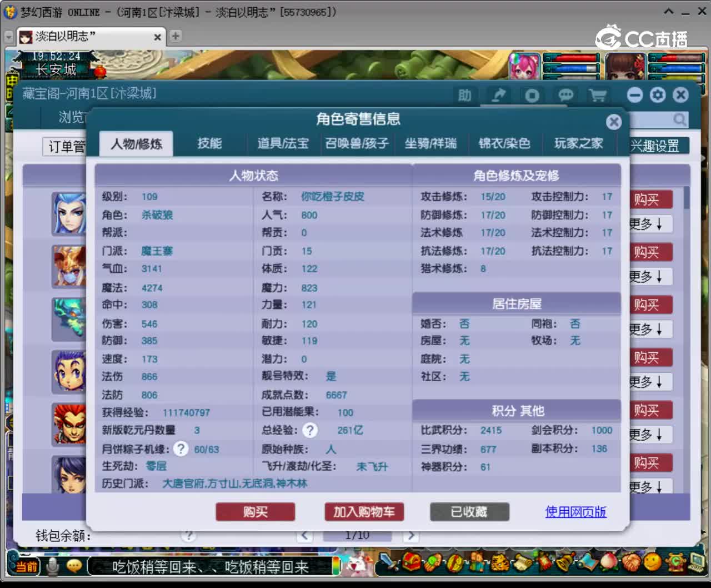Open the treasure chest inventory icon
Viewport: 711px width, 588px height.
411,562
